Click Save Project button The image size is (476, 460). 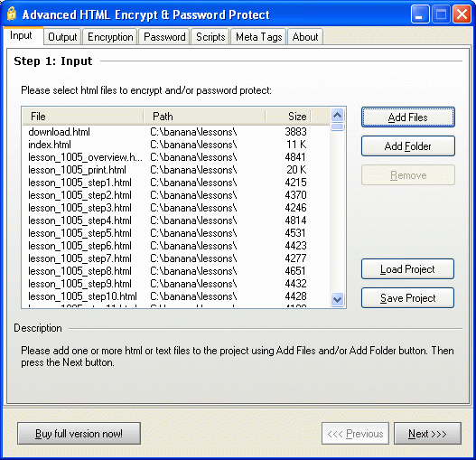point(407,298)
